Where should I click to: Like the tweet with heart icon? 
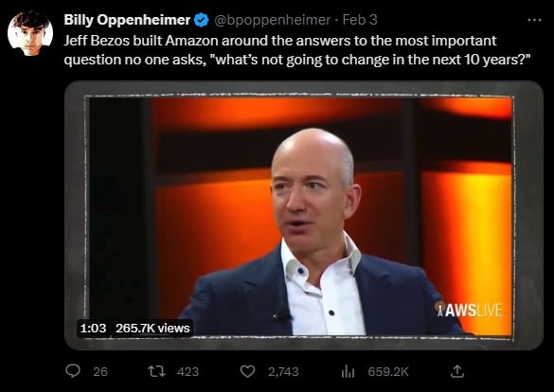tap(247, 371)
